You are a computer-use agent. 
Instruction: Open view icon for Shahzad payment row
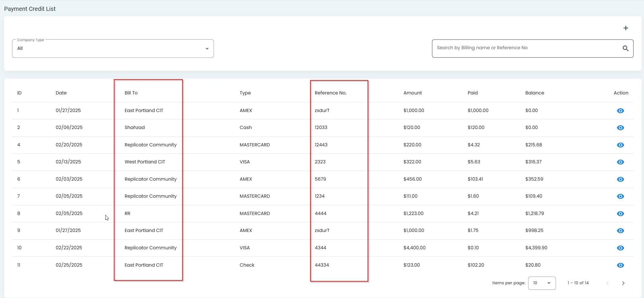click(x=620, y=128)
